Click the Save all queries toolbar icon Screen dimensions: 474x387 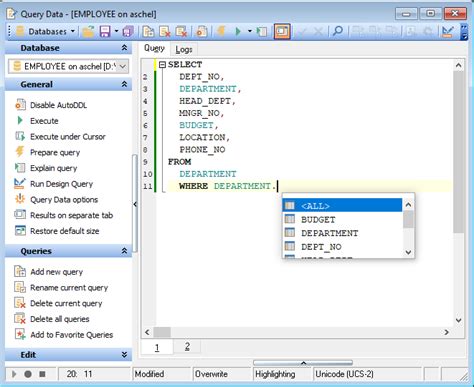(x=128, y=32)
